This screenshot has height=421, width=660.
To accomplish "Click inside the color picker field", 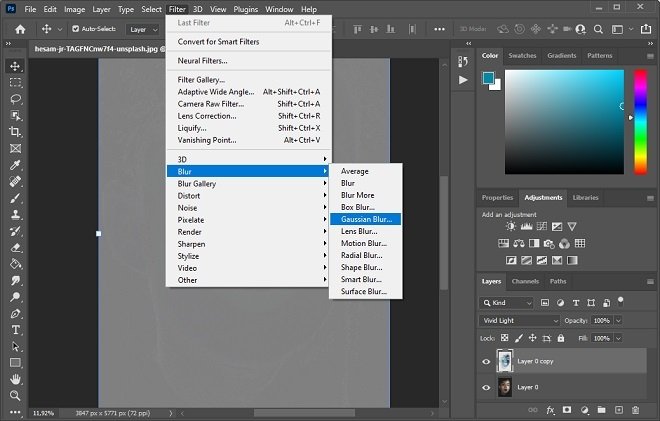I will 564,122.
